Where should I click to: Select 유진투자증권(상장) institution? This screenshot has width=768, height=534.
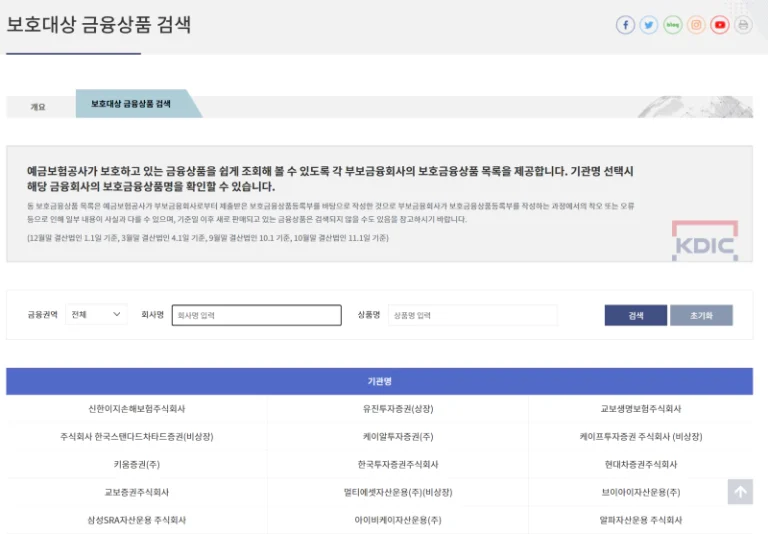398,409
